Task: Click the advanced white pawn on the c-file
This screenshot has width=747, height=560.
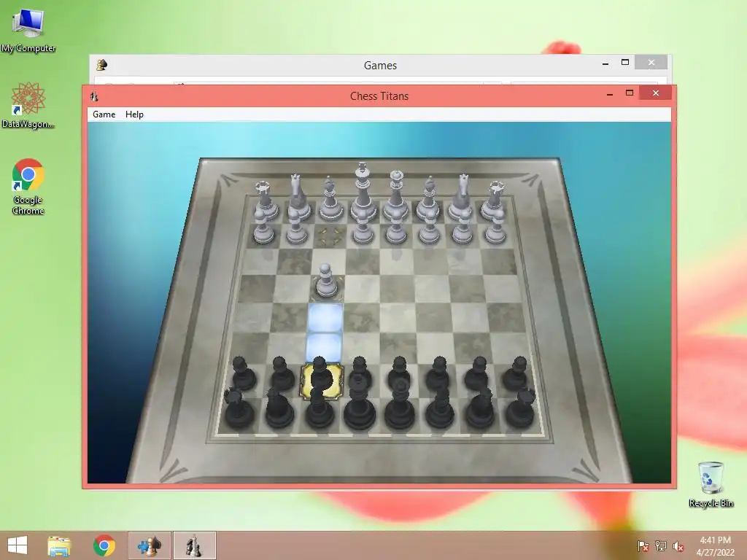Action: 326,280
